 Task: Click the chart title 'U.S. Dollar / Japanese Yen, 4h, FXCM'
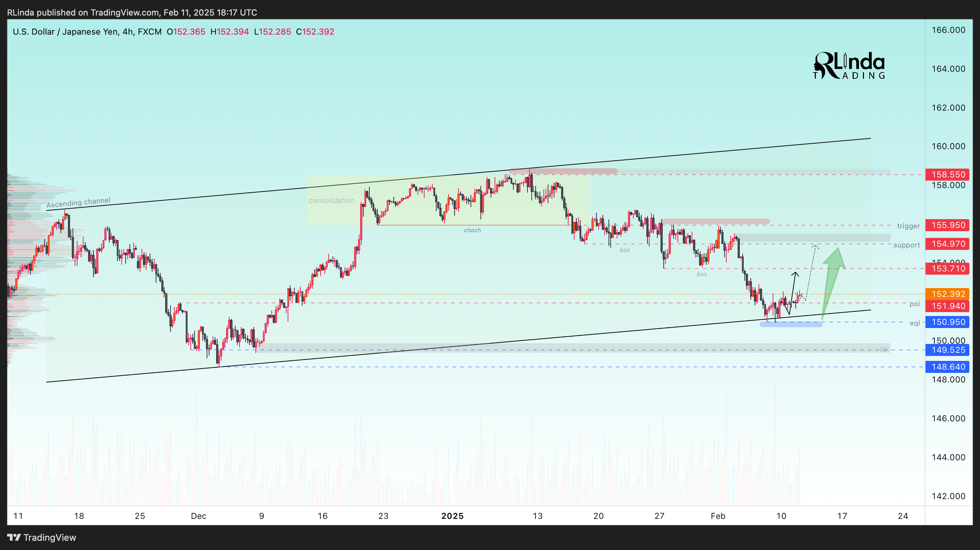click(x=87, y=31)
